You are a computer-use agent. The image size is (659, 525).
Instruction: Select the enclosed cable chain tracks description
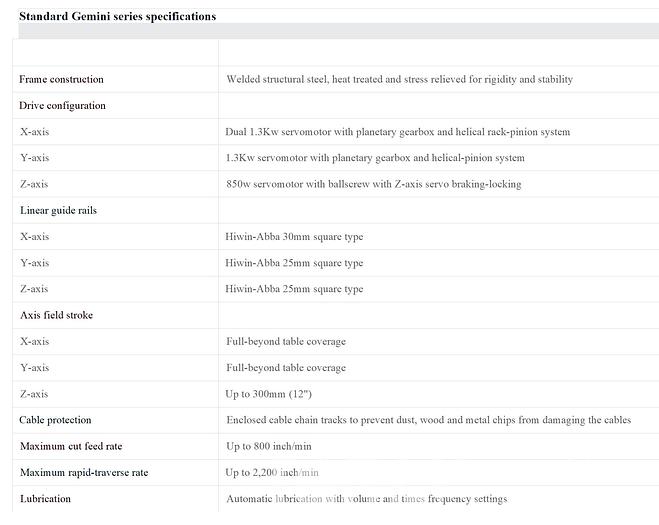pos(428,420)
